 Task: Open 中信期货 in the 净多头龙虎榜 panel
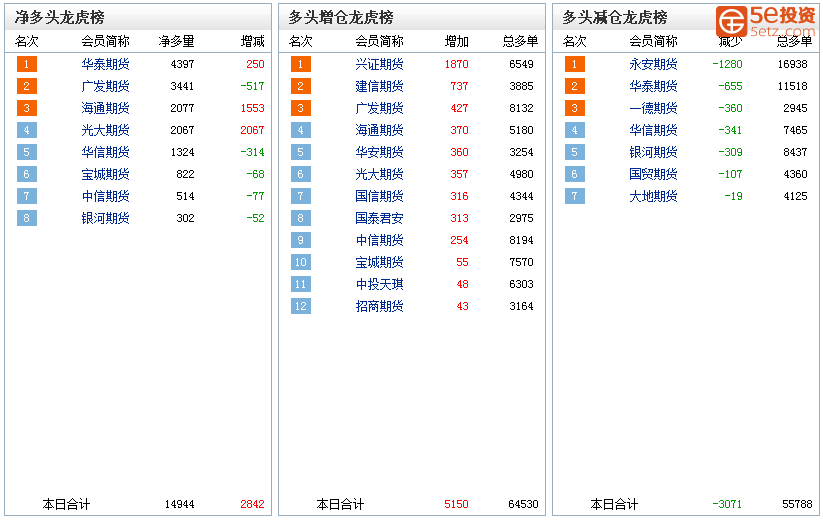point(105,196)
